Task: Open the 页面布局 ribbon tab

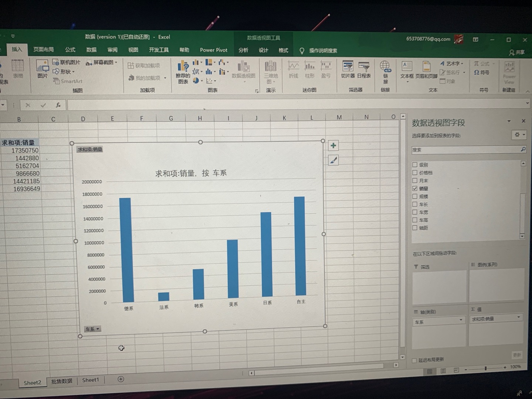Action: tap(44, 50)
